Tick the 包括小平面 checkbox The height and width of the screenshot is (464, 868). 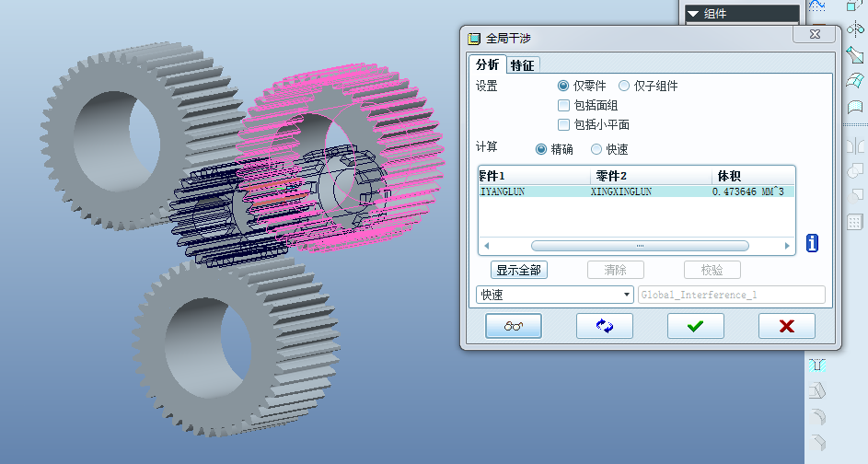564,124
